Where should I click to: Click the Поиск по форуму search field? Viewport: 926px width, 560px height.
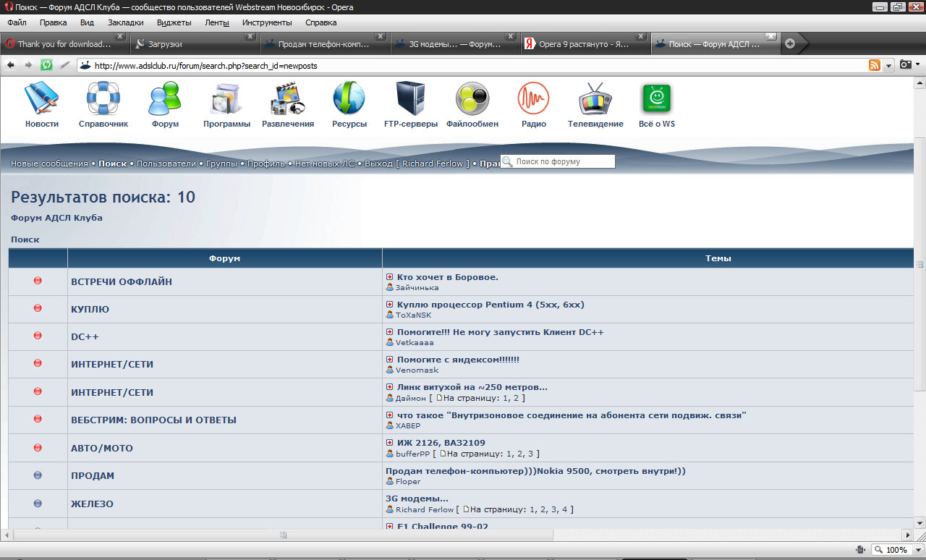[x=563, y=161]
